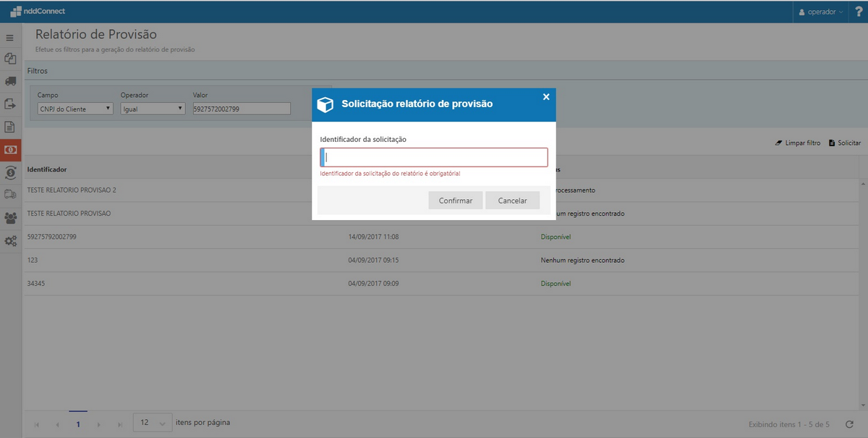Open the highlighted money icon in sidebar
Image resolution: width=868 pixels, height=438 pixels.
tap(10, 150)
